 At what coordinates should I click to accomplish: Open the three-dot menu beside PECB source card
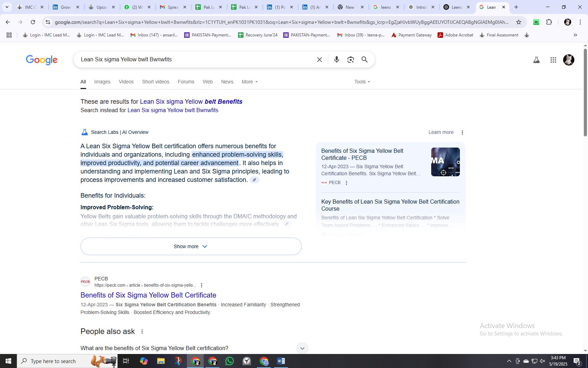click(x=346, y=183)
